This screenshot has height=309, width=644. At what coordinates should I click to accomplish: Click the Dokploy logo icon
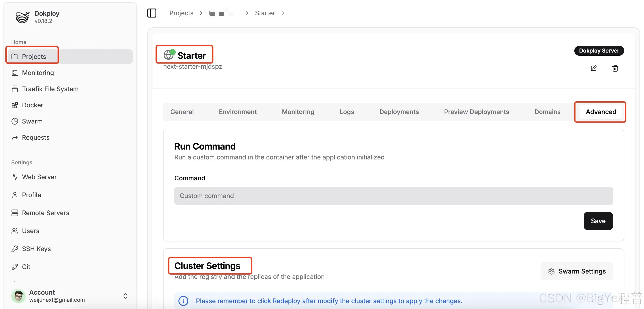pyautogui.click(x=22, y=17)
